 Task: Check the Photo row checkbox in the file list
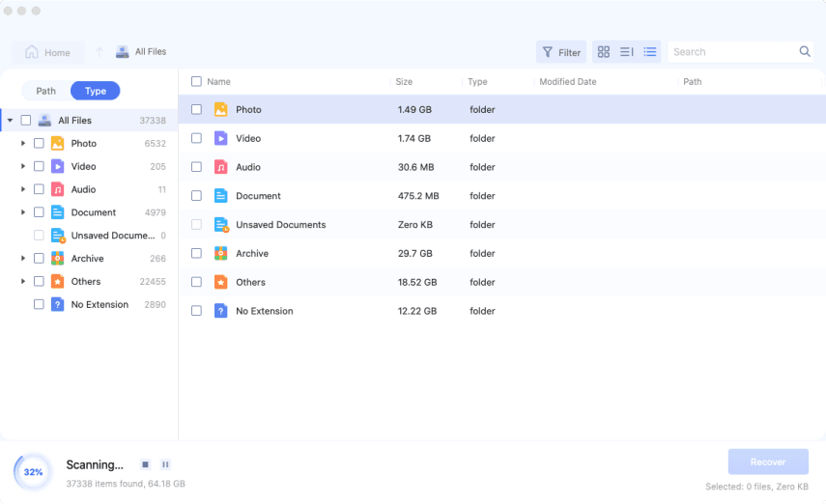pos(196,110)
